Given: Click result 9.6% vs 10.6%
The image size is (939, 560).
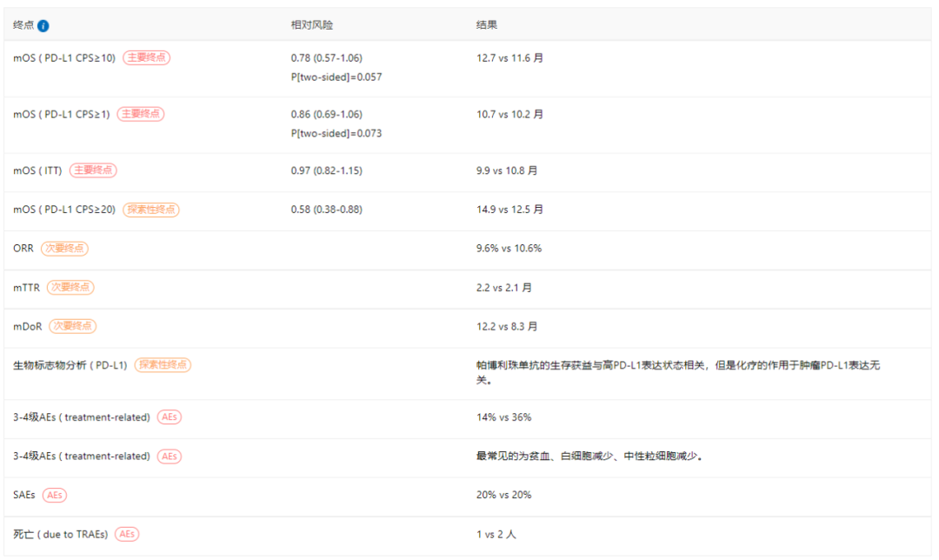Looking at the screenshot, I should [509, 249].
